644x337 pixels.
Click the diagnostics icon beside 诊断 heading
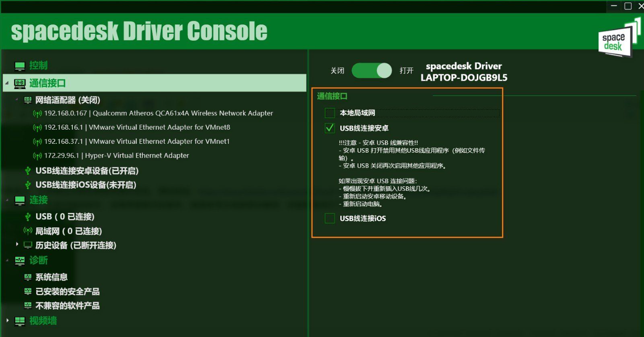(20, 261)
